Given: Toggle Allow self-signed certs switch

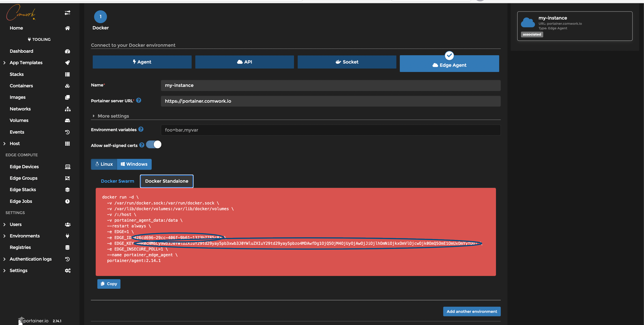Looking at the screenshot, I should [x=154, y=145].
